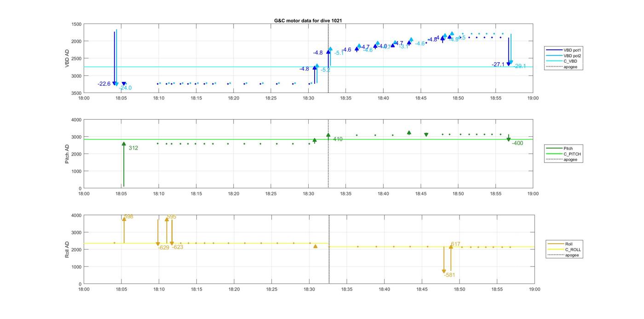Click the '-623' label in Roll plot
644x319 pixels.
pyautogui.click(x=177, y=247)
